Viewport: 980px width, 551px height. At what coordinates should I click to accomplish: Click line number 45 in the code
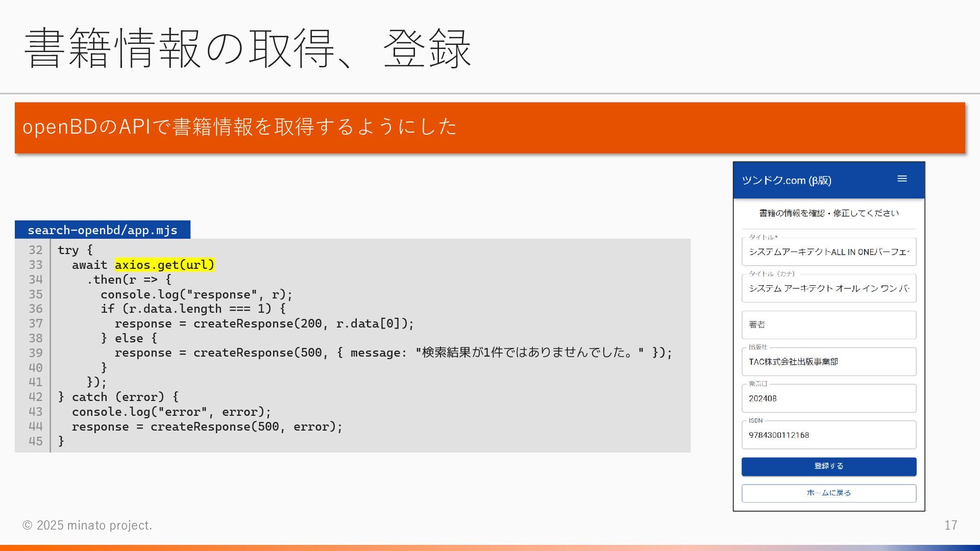click(35, 441)
